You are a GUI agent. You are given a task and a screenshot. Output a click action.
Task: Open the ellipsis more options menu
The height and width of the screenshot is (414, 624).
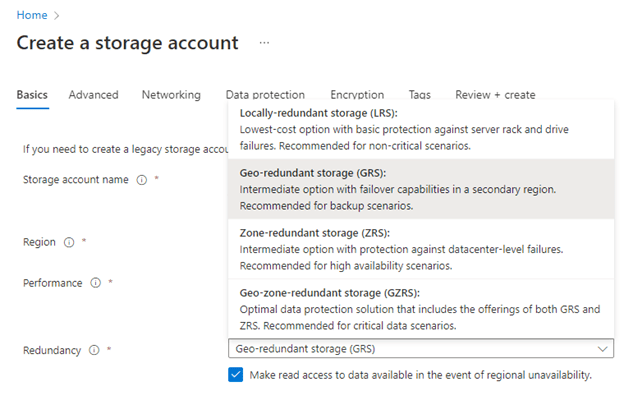264,43
